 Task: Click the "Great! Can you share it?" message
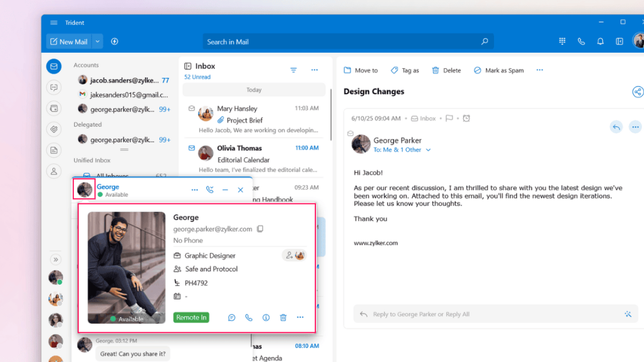tap(133, 353)
